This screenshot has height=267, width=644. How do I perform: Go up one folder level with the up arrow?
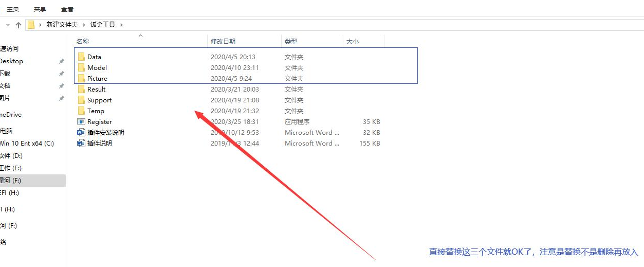(x=19, y=25)
